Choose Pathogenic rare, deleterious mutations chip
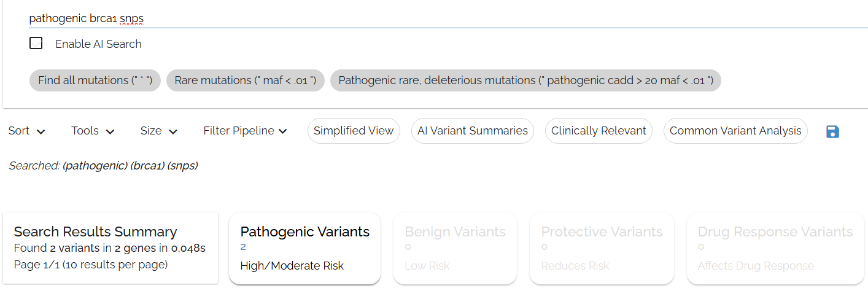868x288 pixels. click(x=525, y=80)
